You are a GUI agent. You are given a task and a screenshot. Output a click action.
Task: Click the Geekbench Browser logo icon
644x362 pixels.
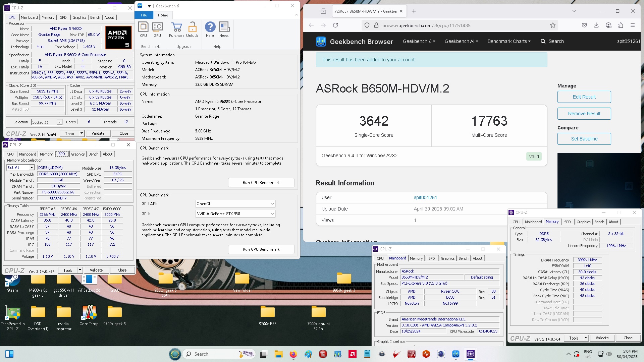click(321, 41)
